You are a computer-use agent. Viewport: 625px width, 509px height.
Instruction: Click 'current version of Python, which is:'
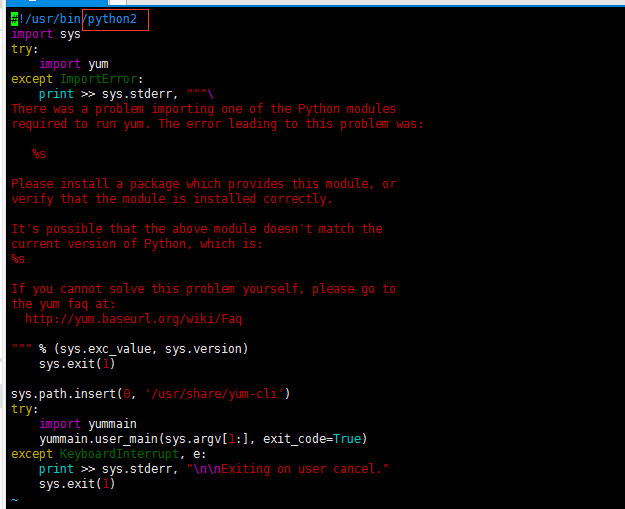click(x=137, y=244)
